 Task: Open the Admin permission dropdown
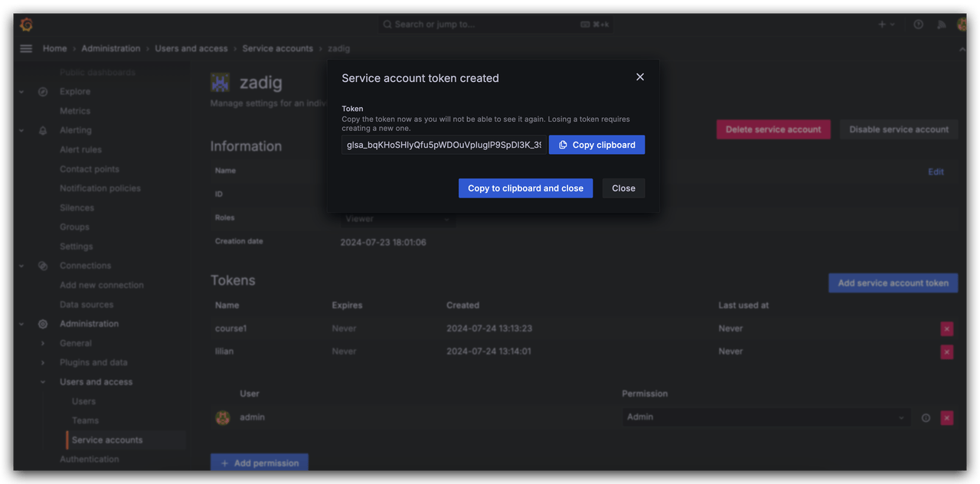pos(766,417)
